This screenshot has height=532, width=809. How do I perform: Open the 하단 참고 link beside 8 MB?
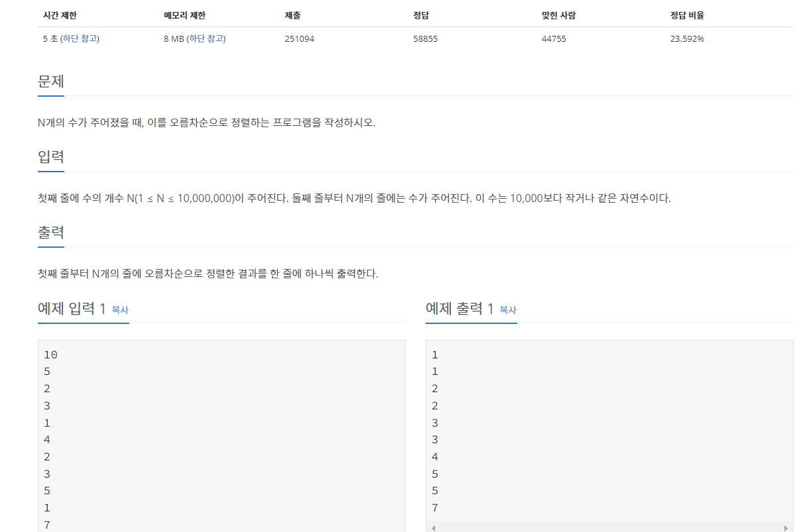[x=206, y=39]
